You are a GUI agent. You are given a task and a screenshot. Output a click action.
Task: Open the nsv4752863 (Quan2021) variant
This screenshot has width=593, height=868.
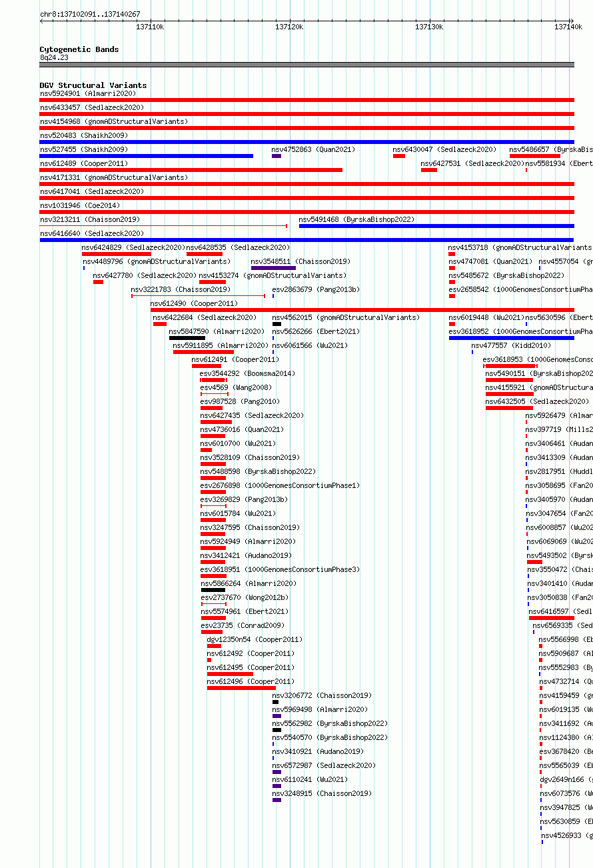pos(314,149)
